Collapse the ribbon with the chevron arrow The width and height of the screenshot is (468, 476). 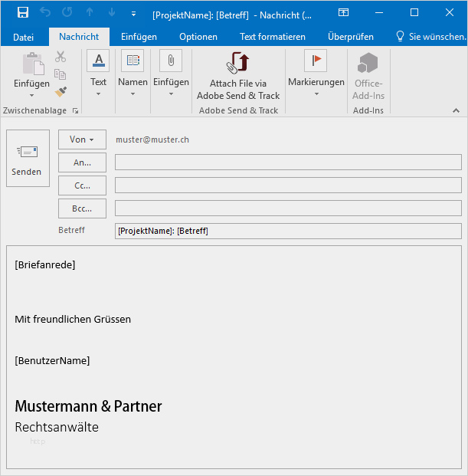click(x=456, y=110)
